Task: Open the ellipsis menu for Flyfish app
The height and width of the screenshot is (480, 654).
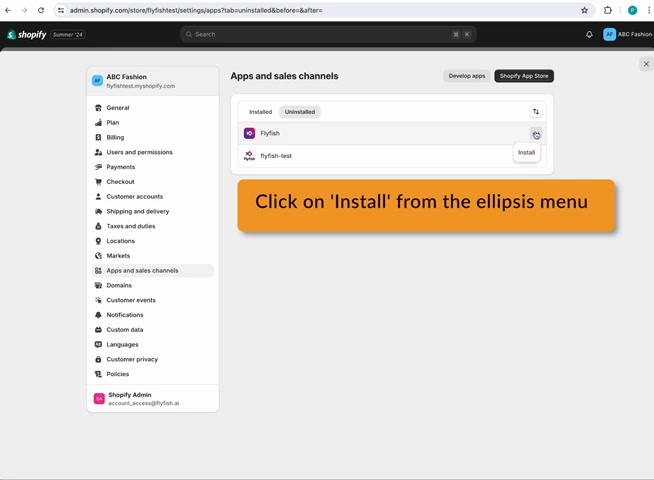Action: [536, 134]
